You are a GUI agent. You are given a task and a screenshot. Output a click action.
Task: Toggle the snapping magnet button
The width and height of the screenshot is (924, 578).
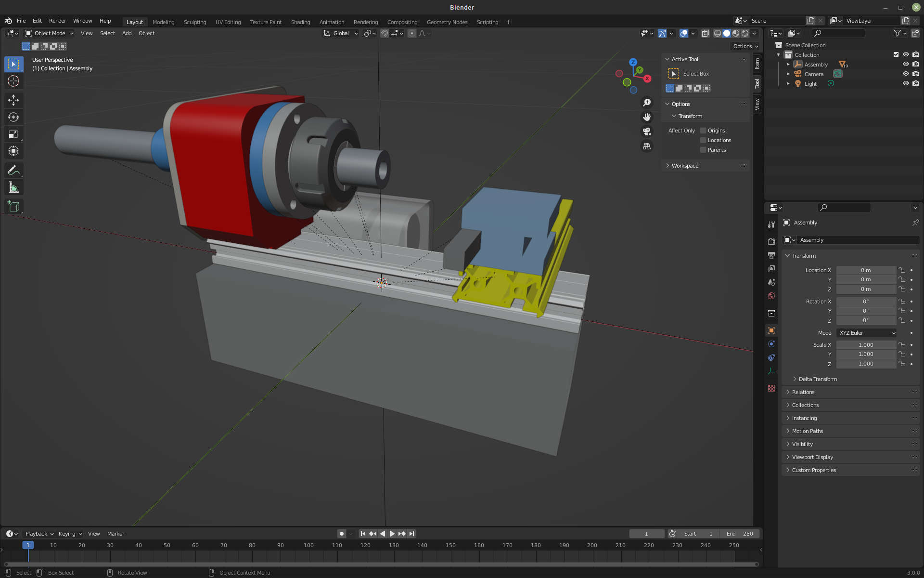pos(385,33)
